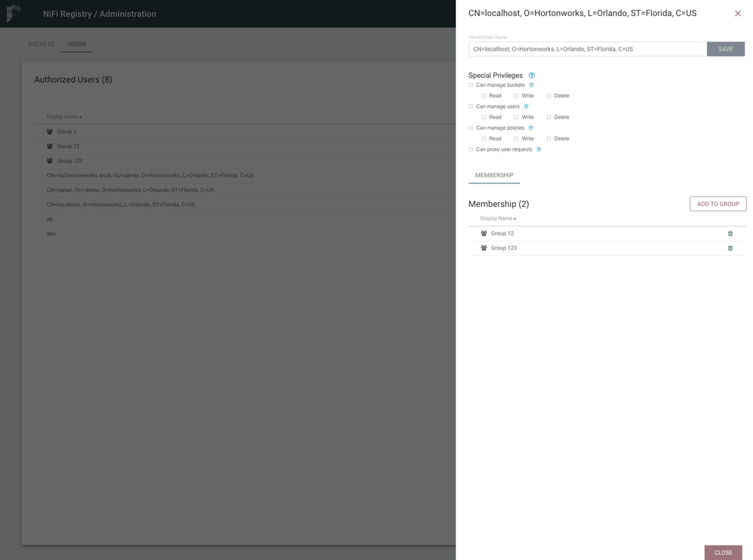Sort Authorized Users by Display Name
The width and height of the screenshot is (753, 560).
64,117
